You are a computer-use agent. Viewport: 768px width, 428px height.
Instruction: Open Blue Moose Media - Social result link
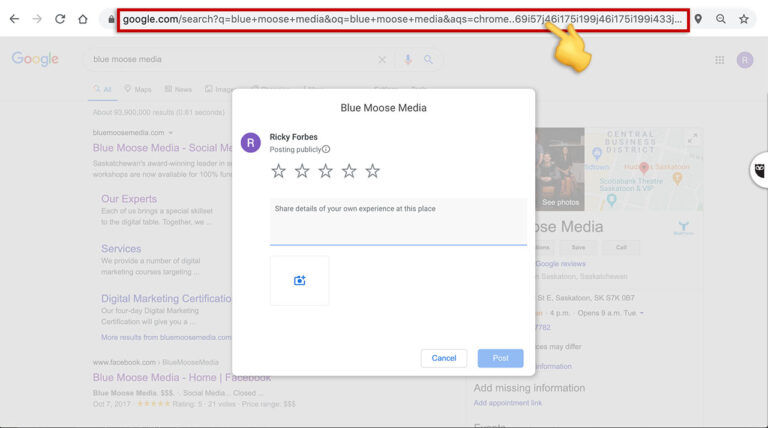pos(162,148)
